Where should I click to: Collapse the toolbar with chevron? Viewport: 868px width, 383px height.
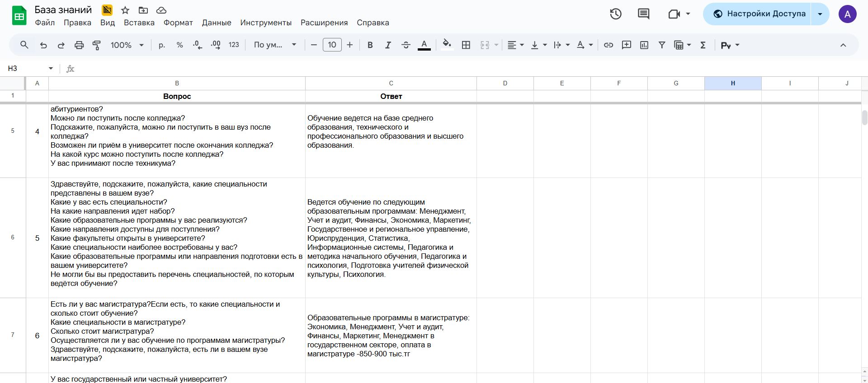tap(843, 45)
